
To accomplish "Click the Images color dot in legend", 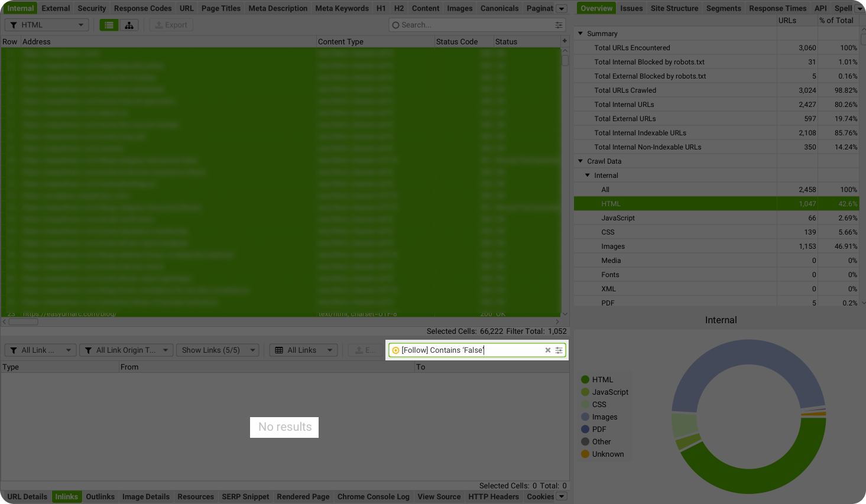I will click(x=585, y=417).
